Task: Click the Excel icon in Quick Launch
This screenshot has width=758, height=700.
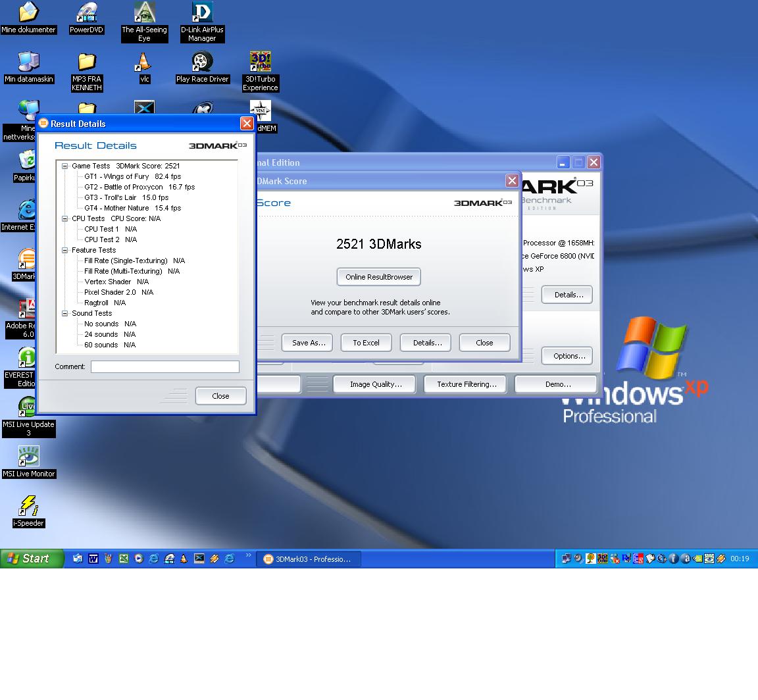Action: (x=124, y=559)
